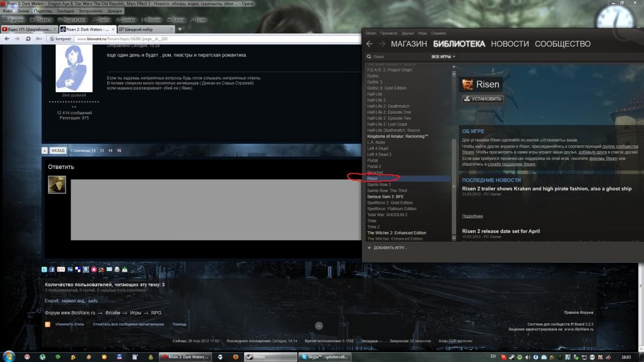Click the УСТАНОВИТЬ install button
The width and height of the screenshot is (644, 362).
coord(482,99)
